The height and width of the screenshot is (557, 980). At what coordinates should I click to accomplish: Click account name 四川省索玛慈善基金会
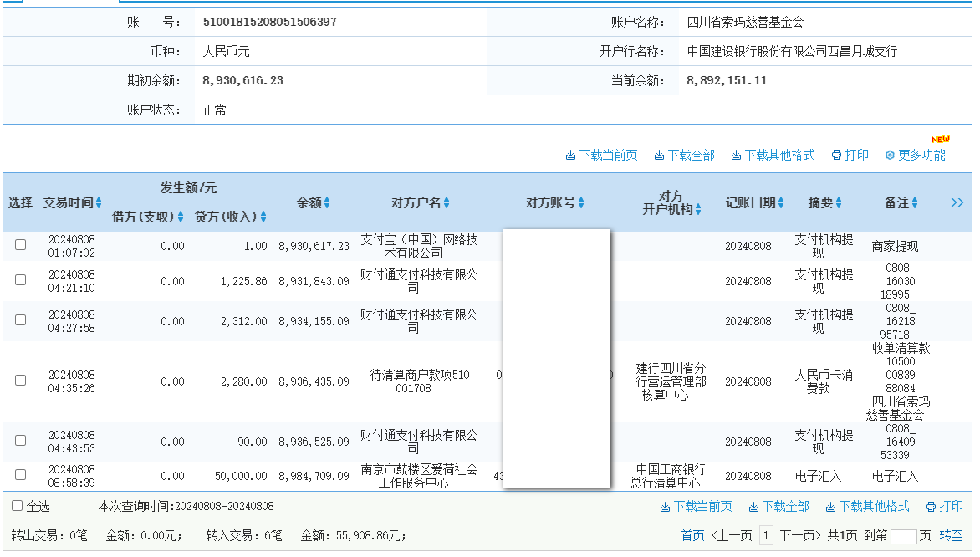(745, 22)
